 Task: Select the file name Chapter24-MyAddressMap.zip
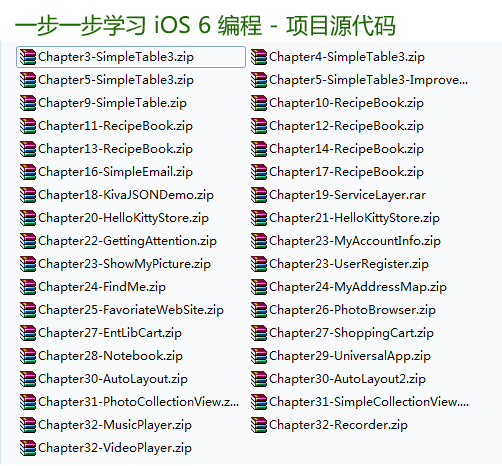tap(358, 287)
